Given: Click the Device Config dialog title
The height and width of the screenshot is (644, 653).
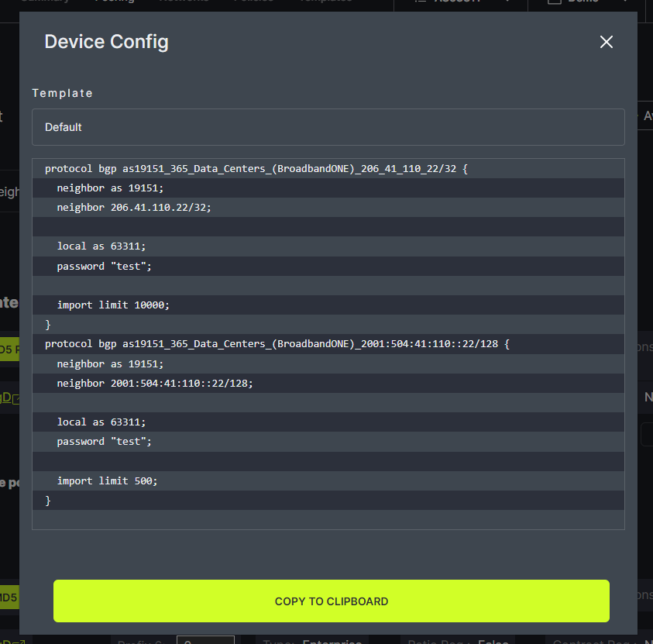Looking at the screenshot, I should 106,42.
